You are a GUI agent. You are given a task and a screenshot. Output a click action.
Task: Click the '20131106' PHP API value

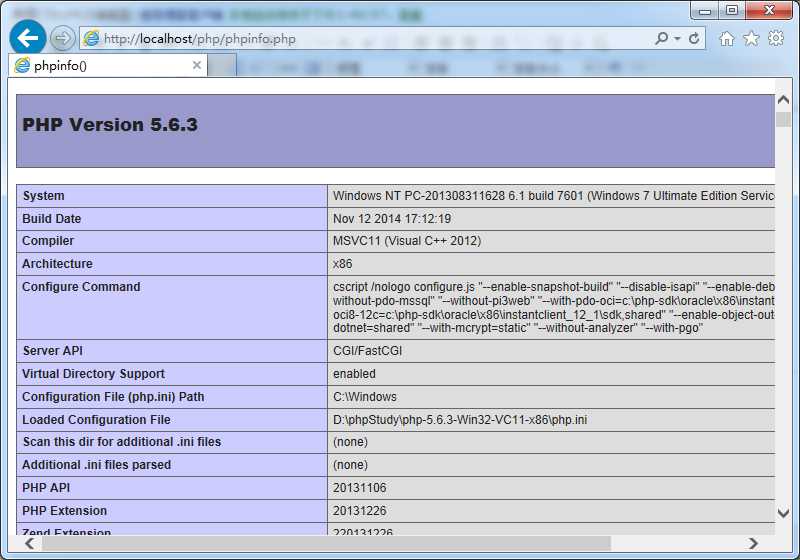point(360,488)
